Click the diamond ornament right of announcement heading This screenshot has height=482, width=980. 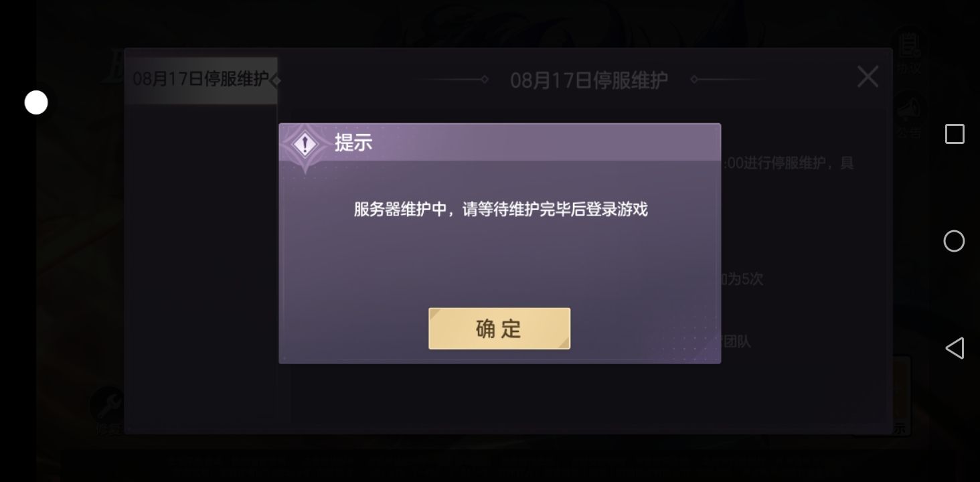(x=693, y=80)
